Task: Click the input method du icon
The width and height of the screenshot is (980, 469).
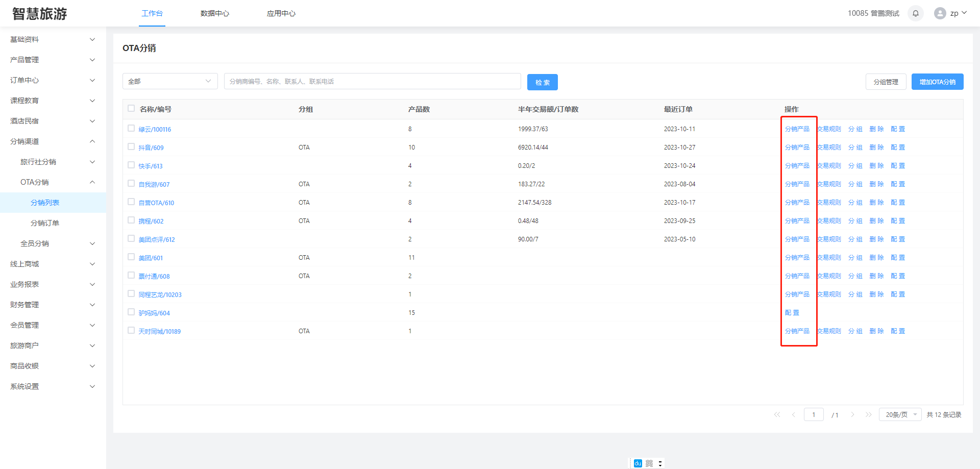Action: [x=638, y=463]
